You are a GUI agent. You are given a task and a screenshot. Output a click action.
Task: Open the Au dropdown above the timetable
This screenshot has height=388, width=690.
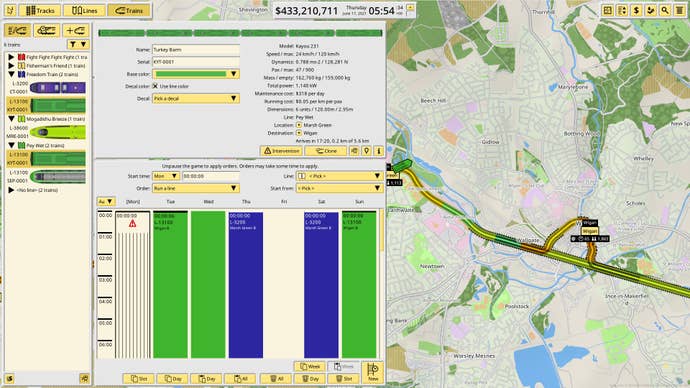[106, 201]
